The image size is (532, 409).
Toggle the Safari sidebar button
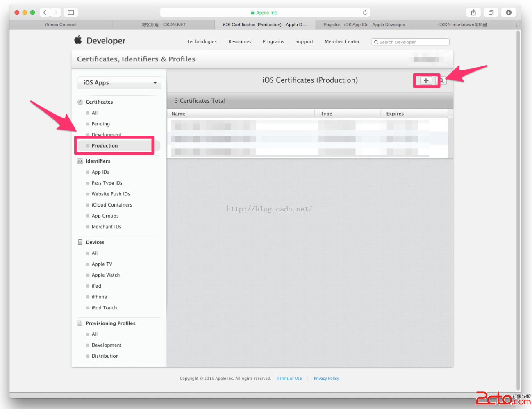pos(71,12)
